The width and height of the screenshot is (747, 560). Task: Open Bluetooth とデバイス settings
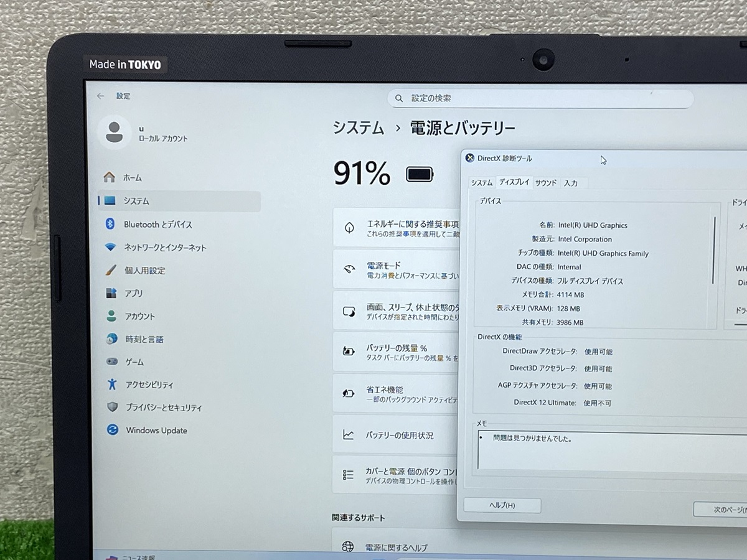tap(157, 225)
